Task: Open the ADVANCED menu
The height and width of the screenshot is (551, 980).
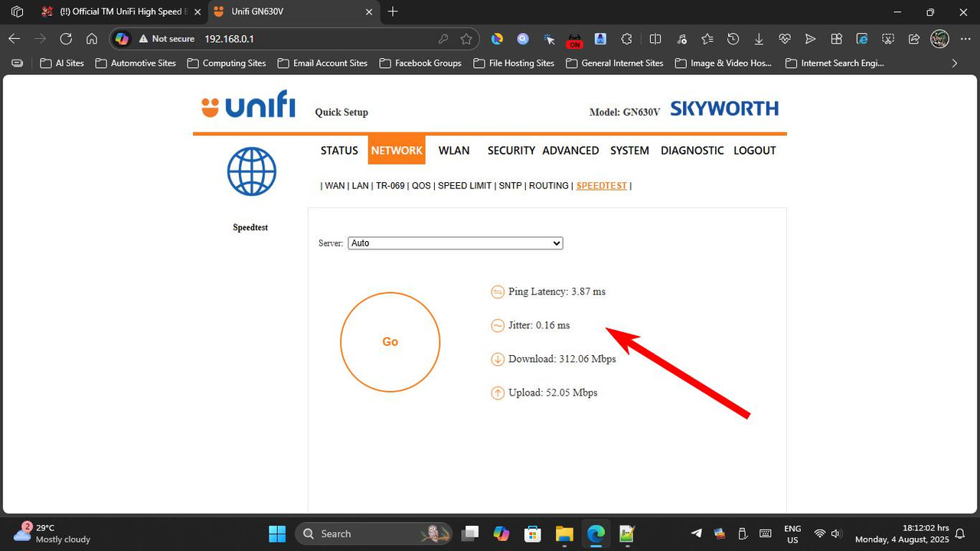Action: [x=570, y=150]
